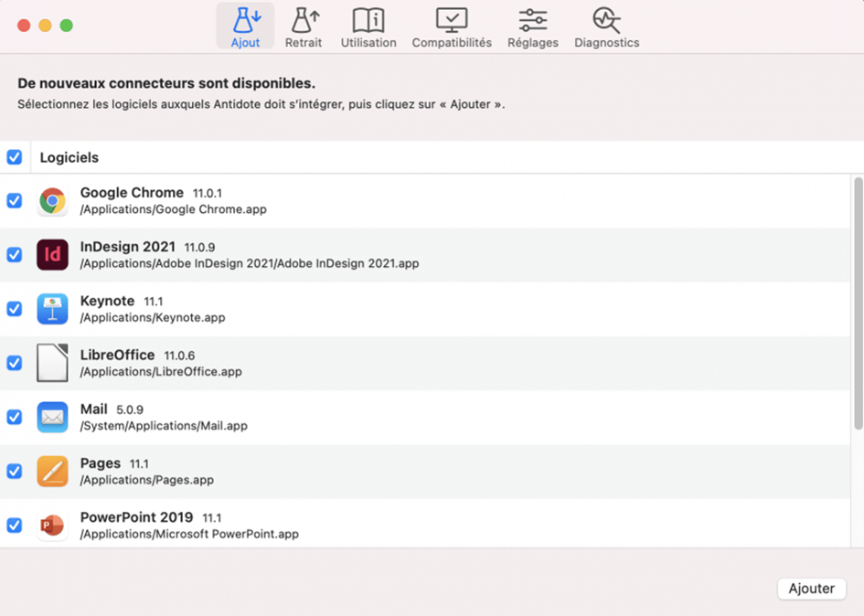Open the Diagnostics tab
Image resolution: width=864 pixels, height=616 pixels.
point(607,26)
